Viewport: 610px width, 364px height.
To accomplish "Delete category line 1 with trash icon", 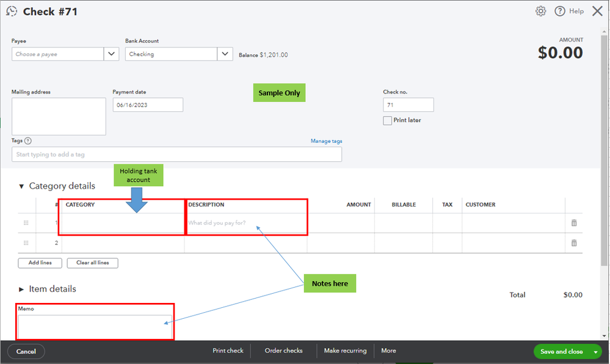I will pyautogui.click(x=574, y=223).
